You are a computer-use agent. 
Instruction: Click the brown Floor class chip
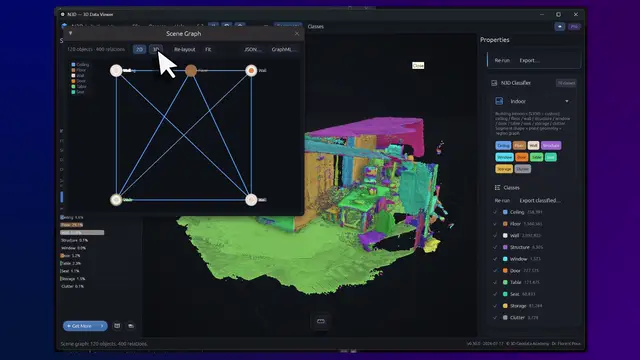519,145
